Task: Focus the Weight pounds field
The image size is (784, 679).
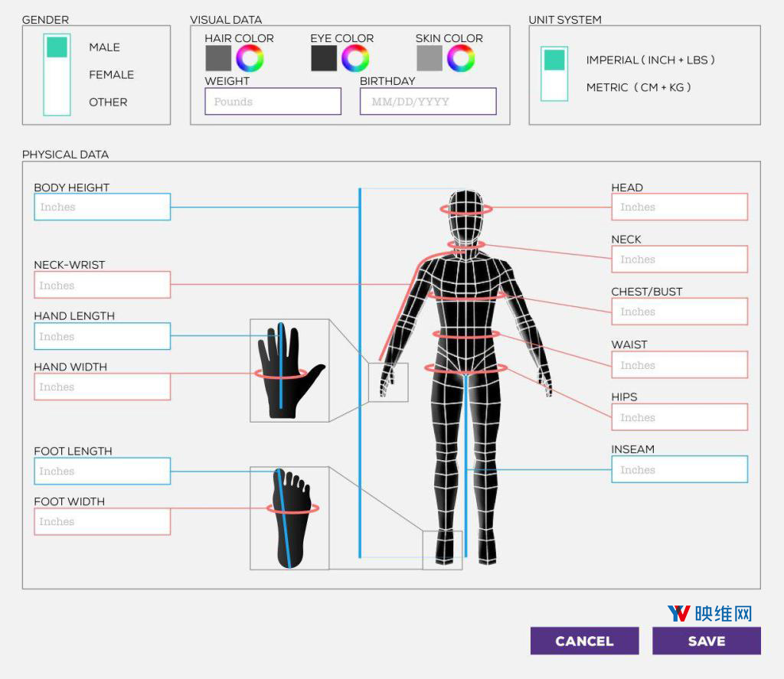Action: tap(273, 102)
